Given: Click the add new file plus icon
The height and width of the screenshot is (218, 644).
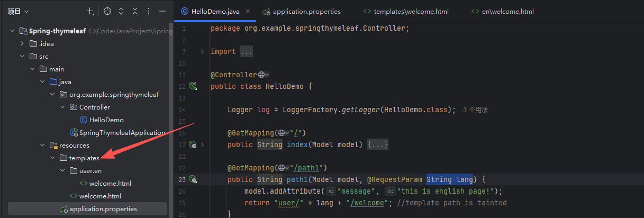Looking at the screenshot, I should tap(90, 11).
